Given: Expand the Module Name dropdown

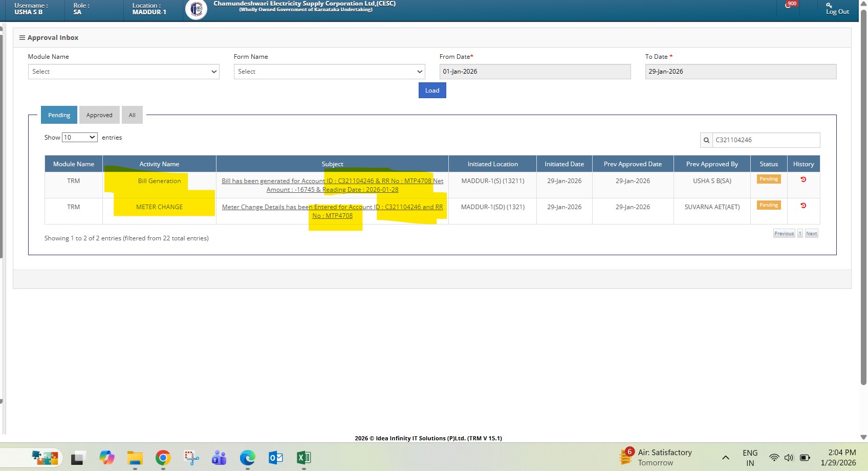Looking at the screenshot, I should click(x=123, y=72).
